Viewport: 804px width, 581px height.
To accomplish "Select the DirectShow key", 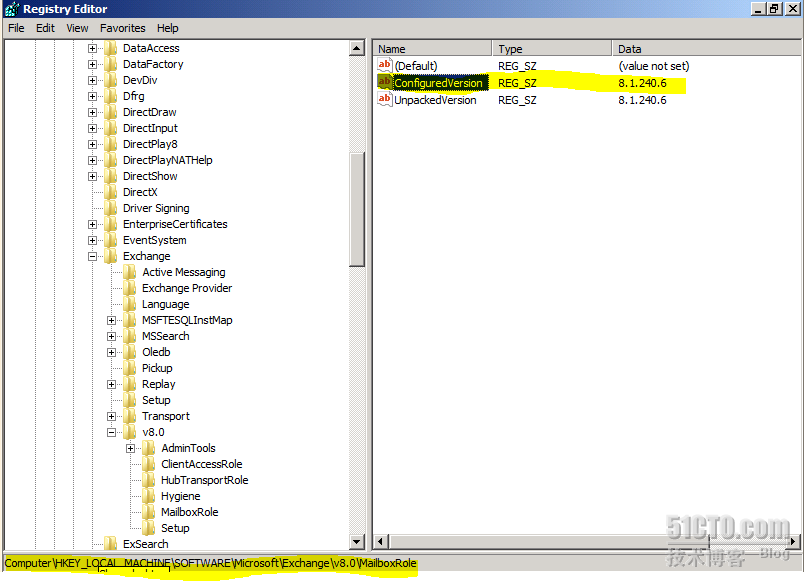I will (150, 176).
